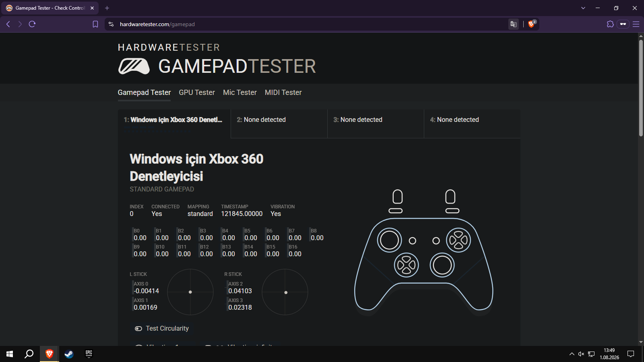Click the AXIS 2 value 0.04103
Screen dimensions: 644x362
(240, 291)
